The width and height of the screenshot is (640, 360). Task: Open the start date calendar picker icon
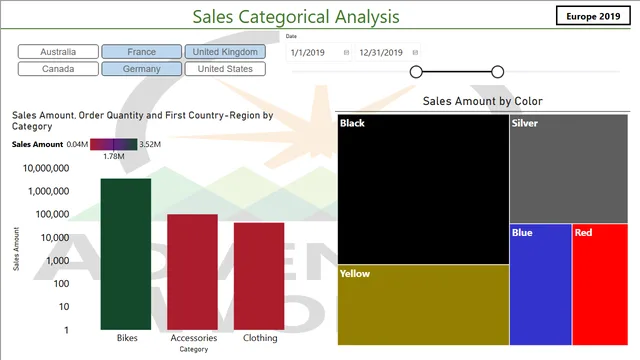coord(346,53)
